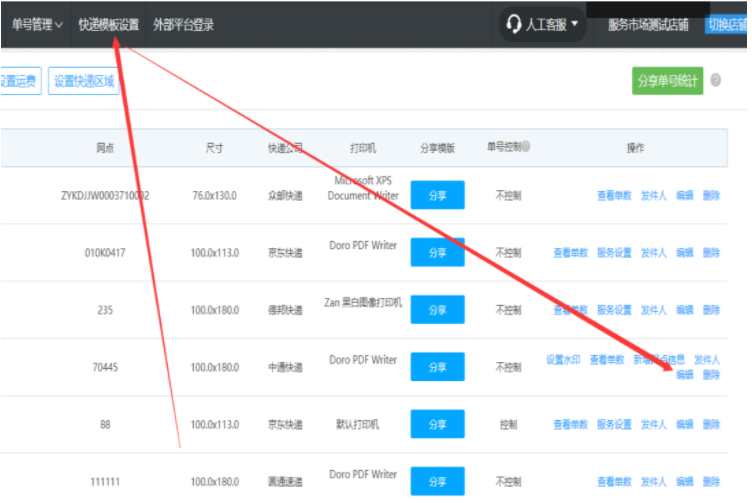
Task: Click the 网点 column header
Action: [x=105, y=148]
